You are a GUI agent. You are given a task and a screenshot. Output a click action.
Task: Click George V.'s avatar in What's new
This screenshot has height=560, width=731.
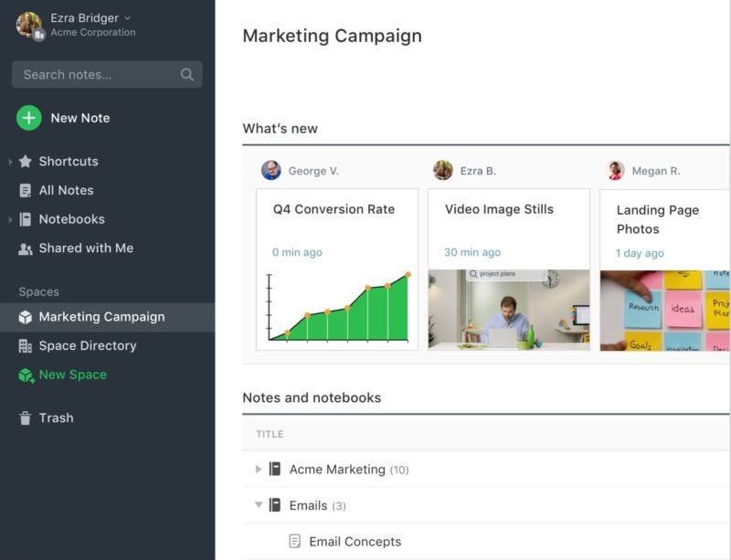click(x=271, y=171)
